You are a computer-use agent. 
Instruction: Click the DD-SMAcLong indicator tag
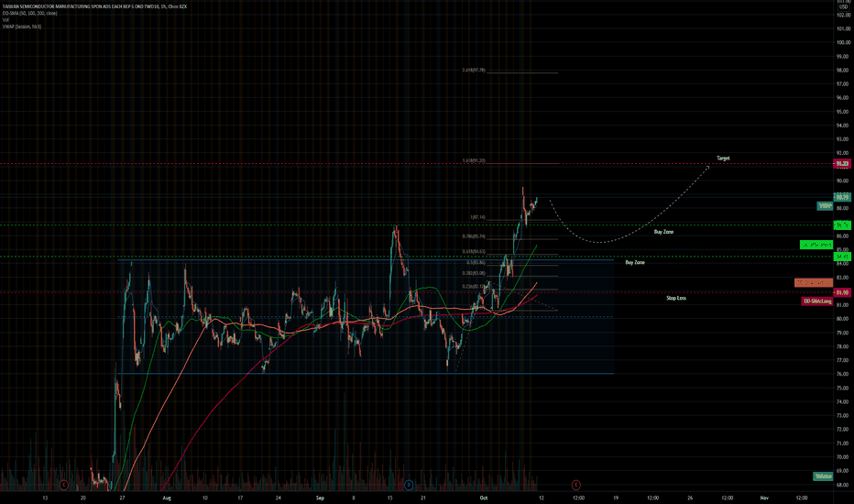pos(817,301)
